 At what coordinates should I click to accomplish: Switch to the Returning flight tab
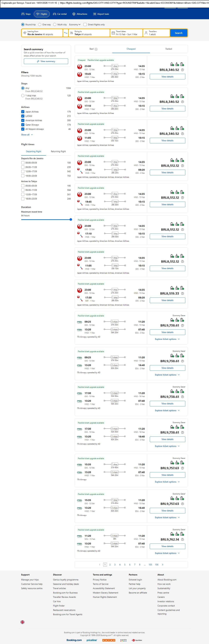pos(58,152)
